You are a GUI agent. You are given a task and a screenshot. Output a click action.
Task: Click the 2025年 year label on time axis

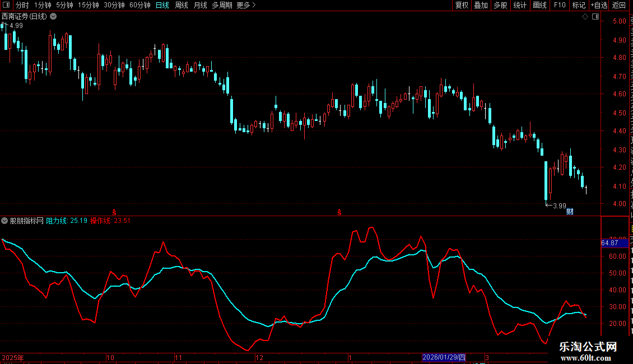point(13,357)
